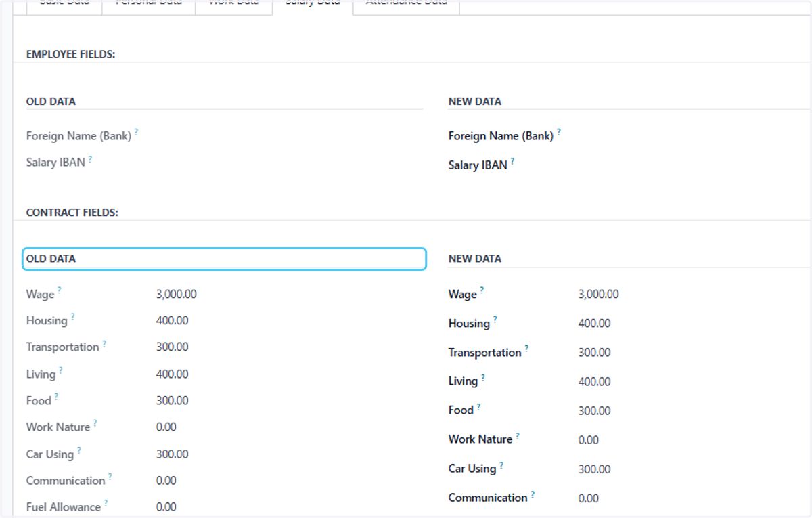
Task: Select the Old Data Wage value 3,000.00
Action: [x=177, y=294]
